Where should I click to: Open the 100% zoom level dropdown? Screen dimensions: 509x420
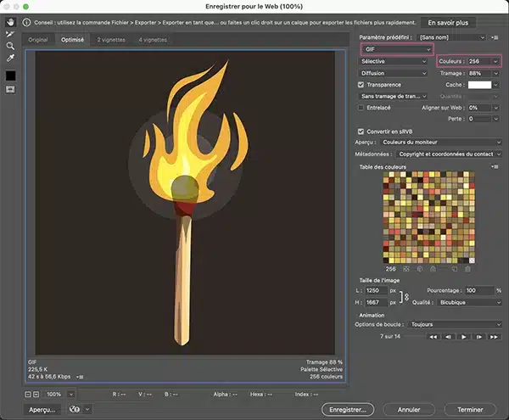(70, 395)
